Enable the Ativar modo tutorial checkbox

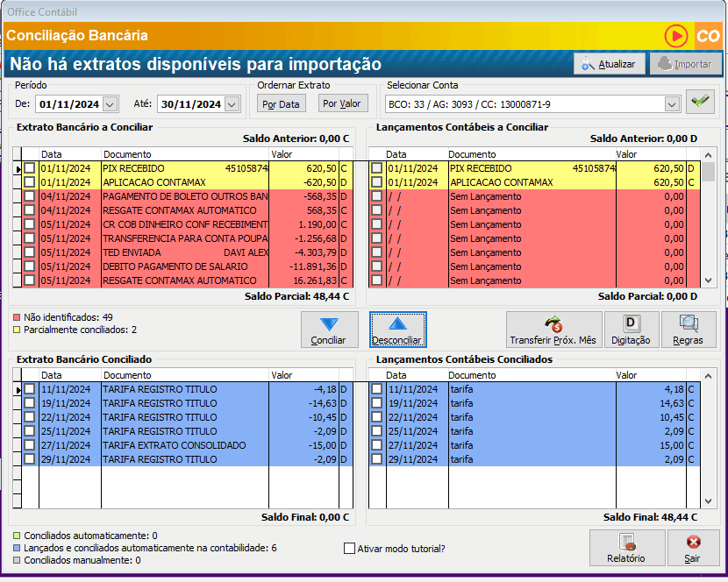pos(350,549)
